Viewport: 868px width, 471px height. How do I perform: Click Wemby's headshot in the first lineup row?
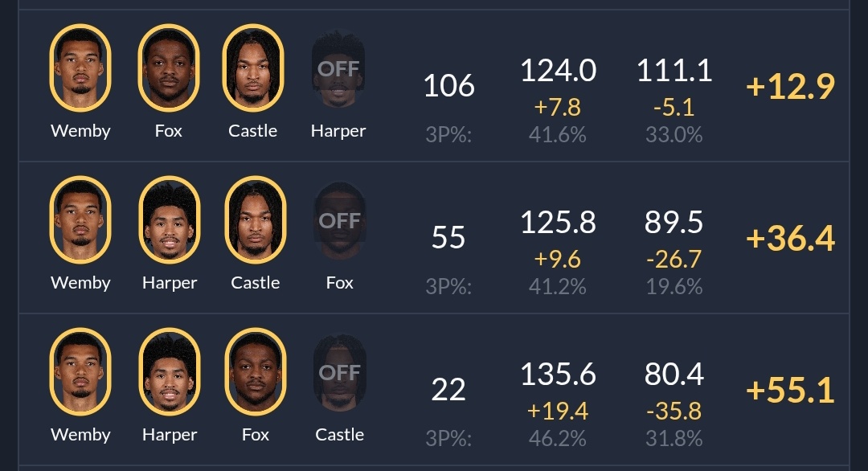coord(80,68)
